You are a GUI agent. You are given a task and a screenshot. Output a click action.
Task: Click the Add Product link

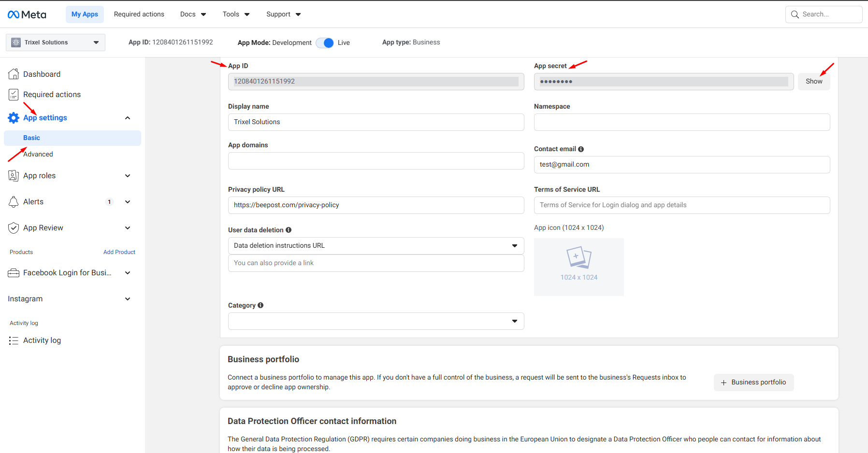pyautogui.click(x=119, y=252)
